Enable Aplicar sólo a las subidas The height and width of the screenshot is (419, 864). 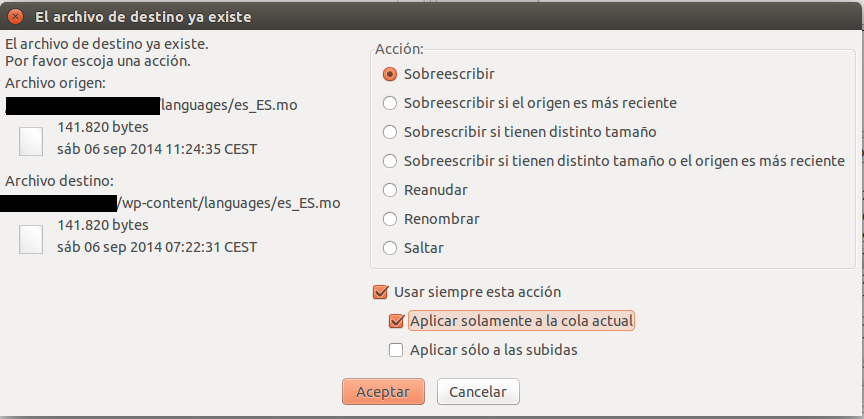[483, 350]
